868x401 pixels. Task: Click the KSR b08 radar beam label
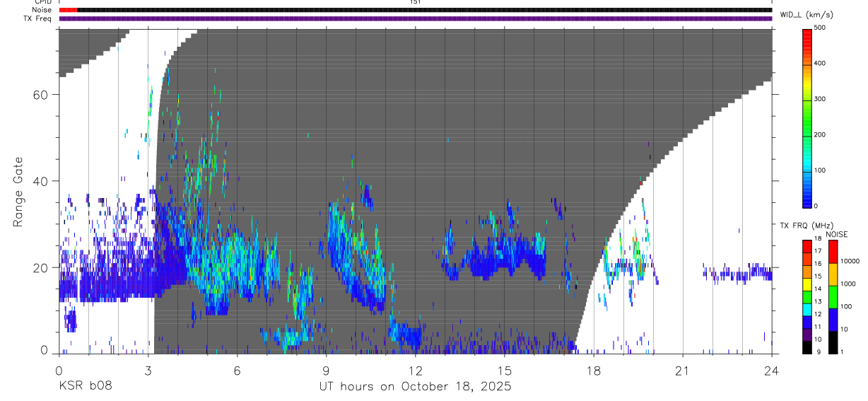[85, 387]
